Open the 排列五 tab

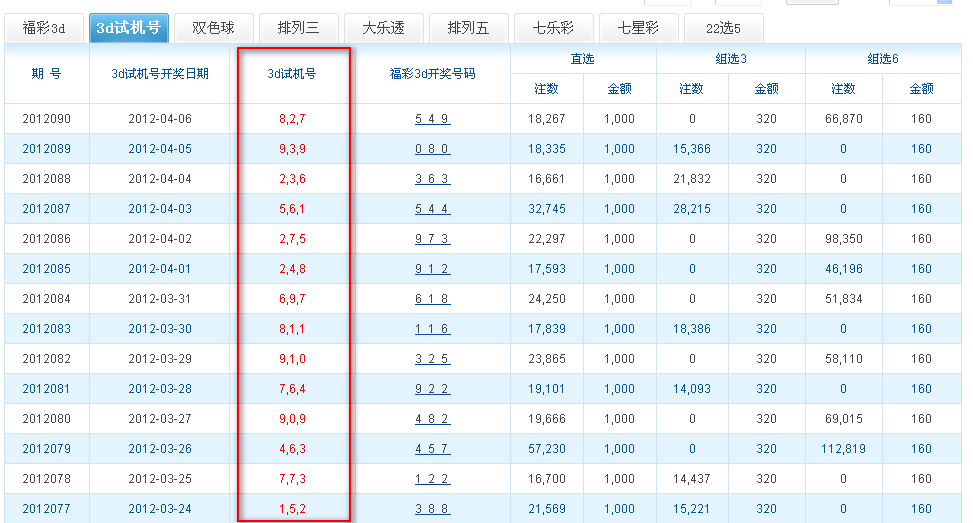(469, 29)
